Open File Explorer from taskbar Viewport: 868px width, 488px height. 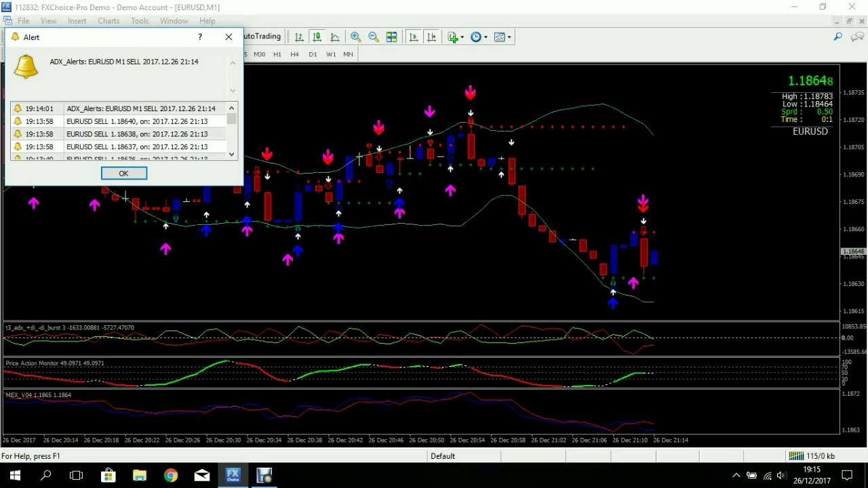point(139,475)
